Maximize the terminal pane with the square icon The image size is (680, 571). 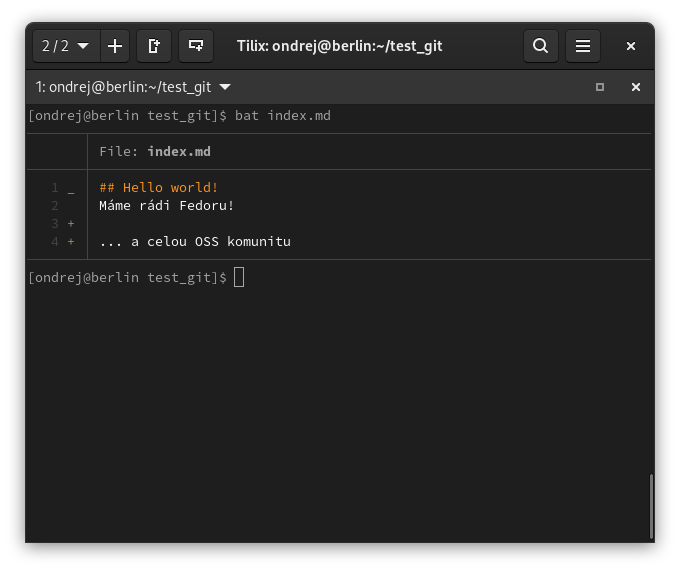pos(600,87)
